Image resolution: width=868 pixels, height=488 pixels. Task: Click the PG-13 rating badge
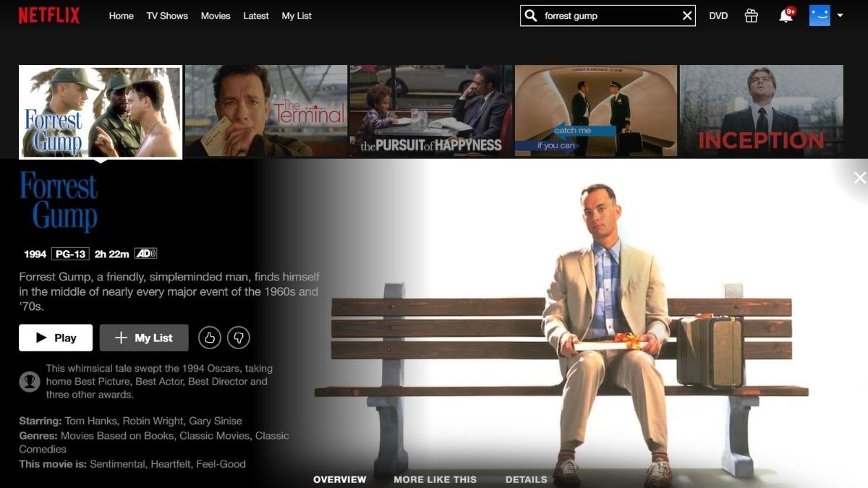point(70,254)
